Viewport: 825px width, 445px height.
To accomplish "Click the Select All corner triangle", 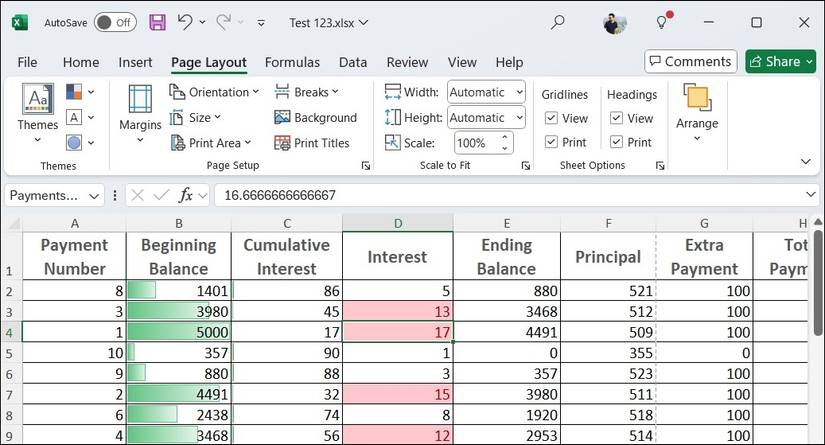I will 14,224.
